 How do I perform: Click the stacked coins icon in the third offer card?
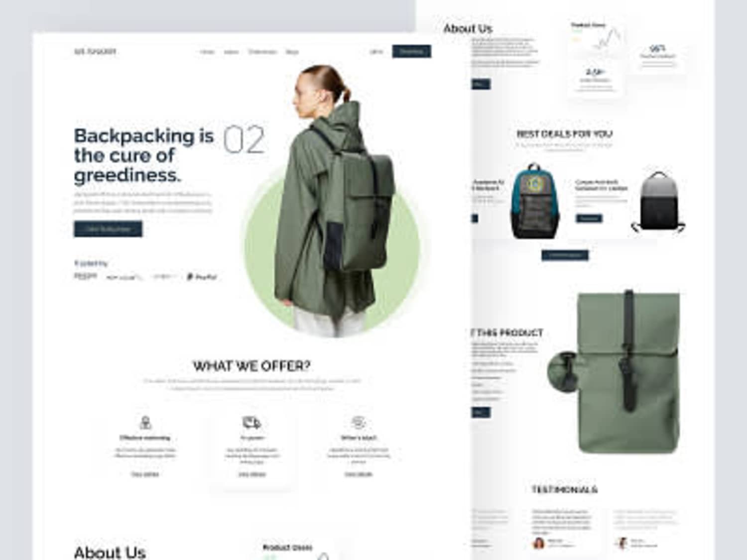[358, 423]
